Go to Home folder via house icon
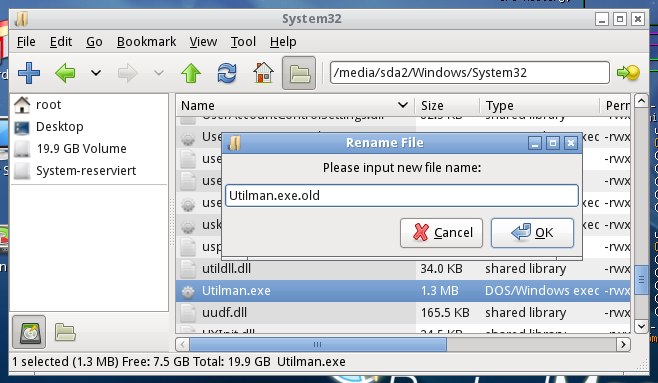The height and width of the screenshot is (383, 658). (264, 73)
